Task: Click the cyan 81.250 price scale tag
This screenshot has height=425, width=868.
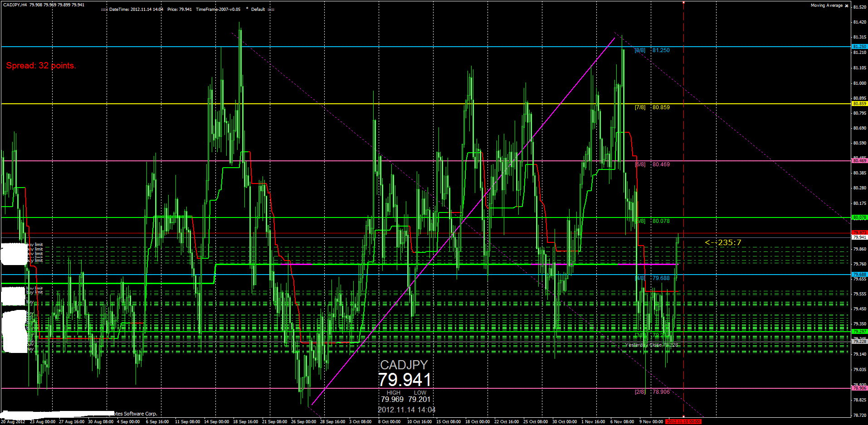Action: [x=859, y=47]
